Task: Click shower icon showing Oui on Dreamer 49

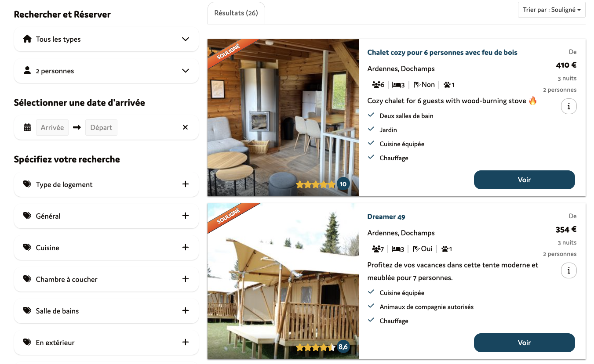Action: [x=417, y=249]
